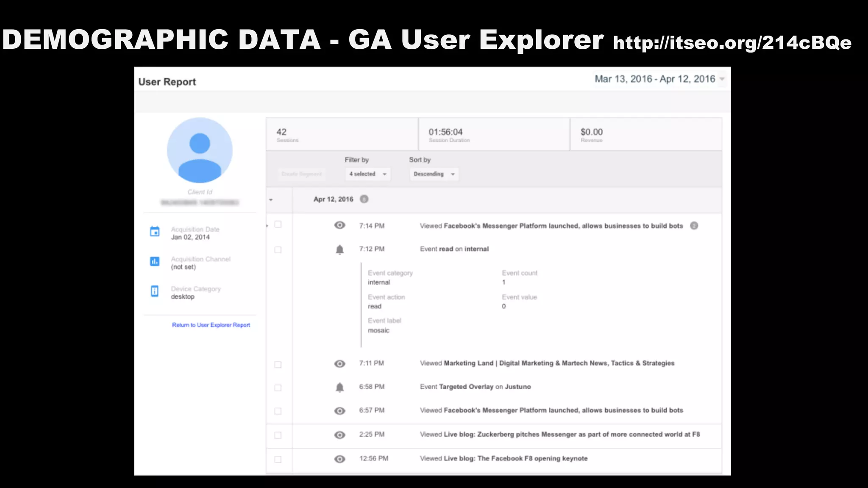
Task: Click the Acquisition Channel chart icon
Action: 155,261
